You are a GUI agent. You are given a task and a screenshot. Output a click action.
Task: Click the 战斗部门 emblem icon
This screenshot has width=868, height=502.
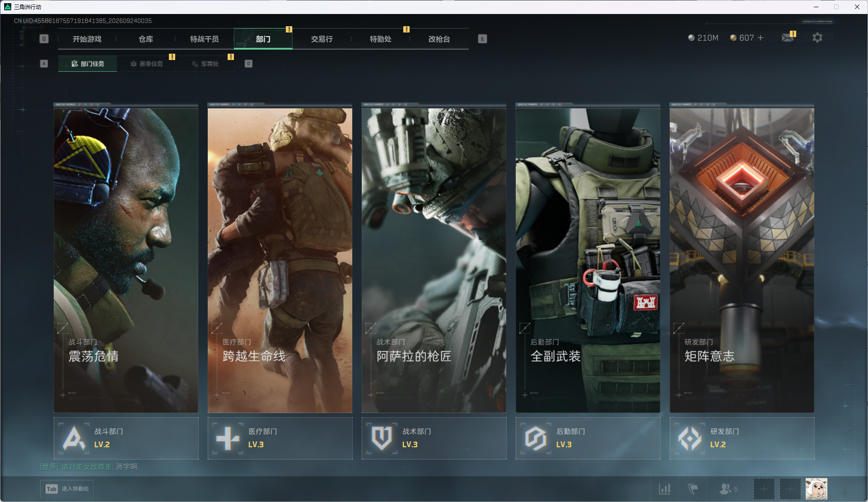74,438
